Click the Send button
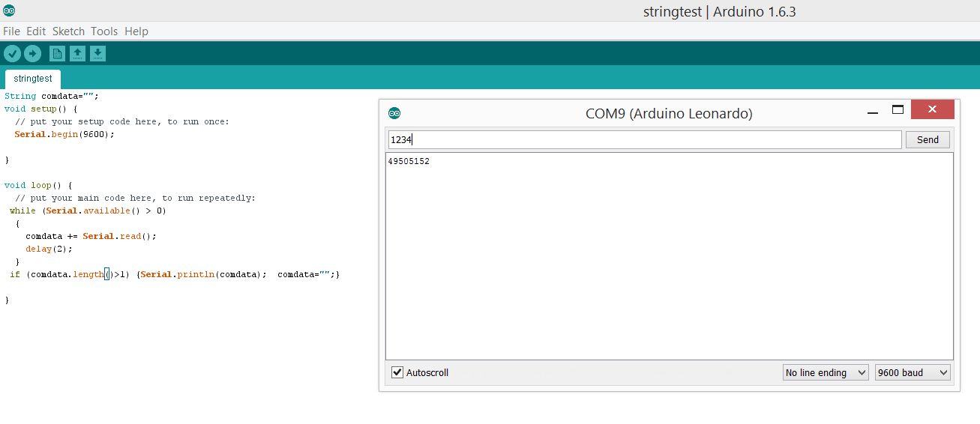Viewport: 980px width, 424px height. (928, 139)
